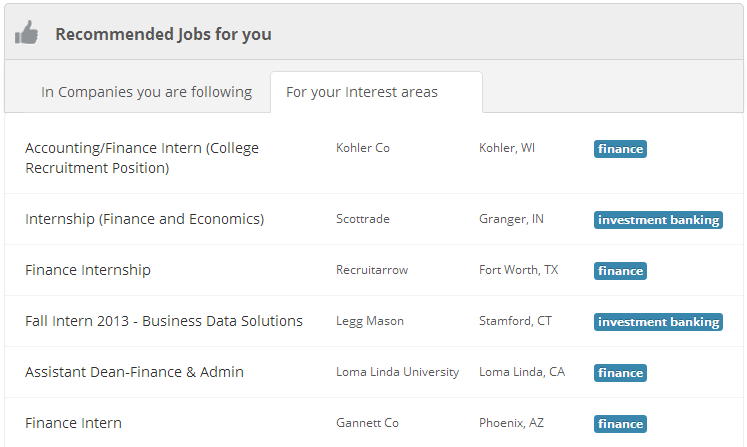Open Accounting/Finance Intern job listing

point(142,158)
